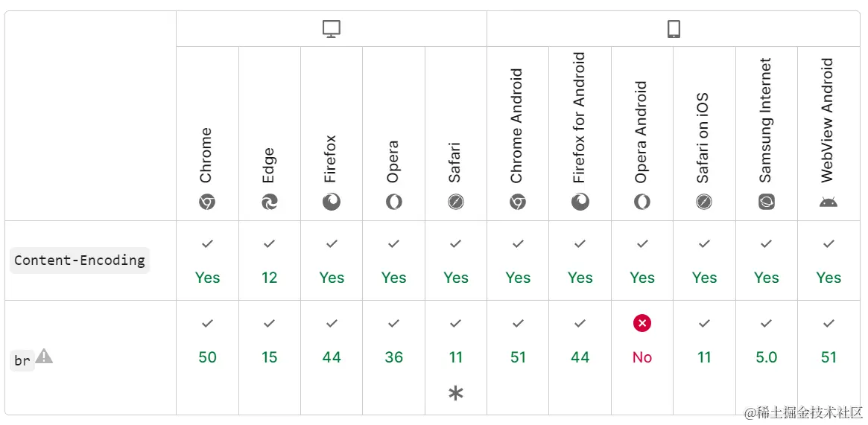Expand the Opera Android No cell
Image resolution: width=868 pixels, height=425 pixels.
(x=642, y=357)
